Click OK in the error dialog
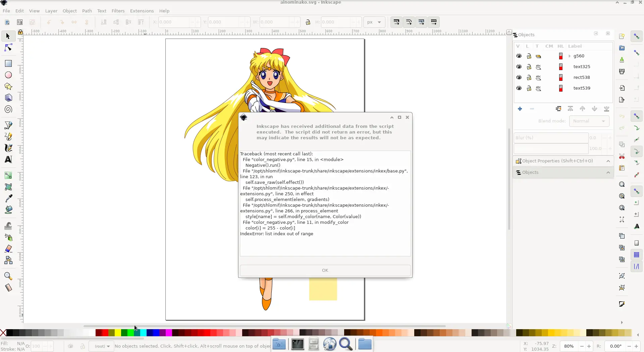The width and height of the screenshot is (644, 352). coord(325,270)
